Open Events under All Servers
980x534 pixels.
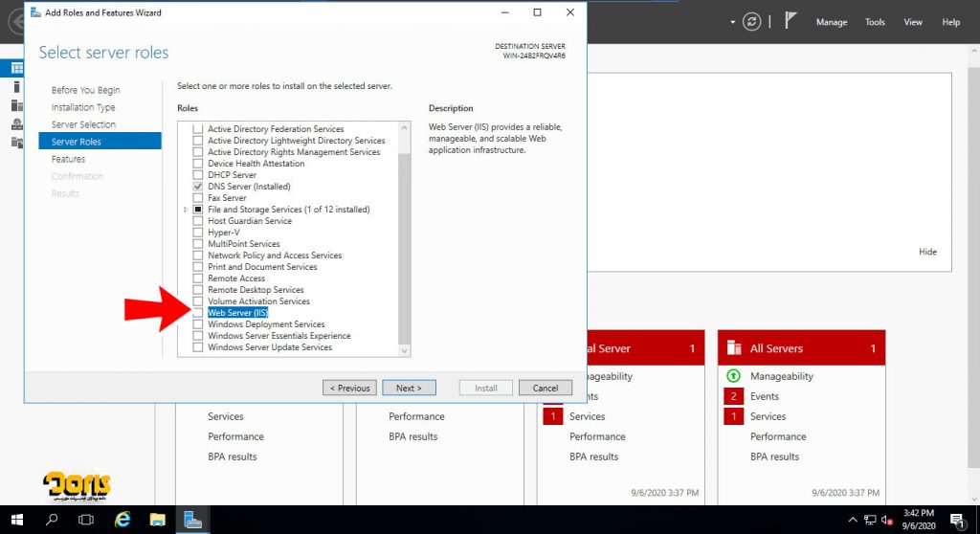[765, 396]
